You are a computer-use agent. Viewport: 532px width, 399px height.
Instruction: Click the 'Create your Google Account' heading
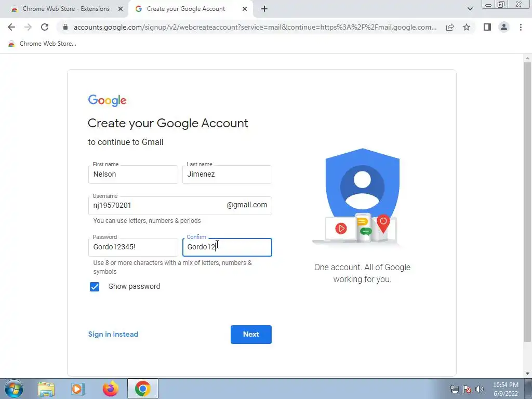168,123
